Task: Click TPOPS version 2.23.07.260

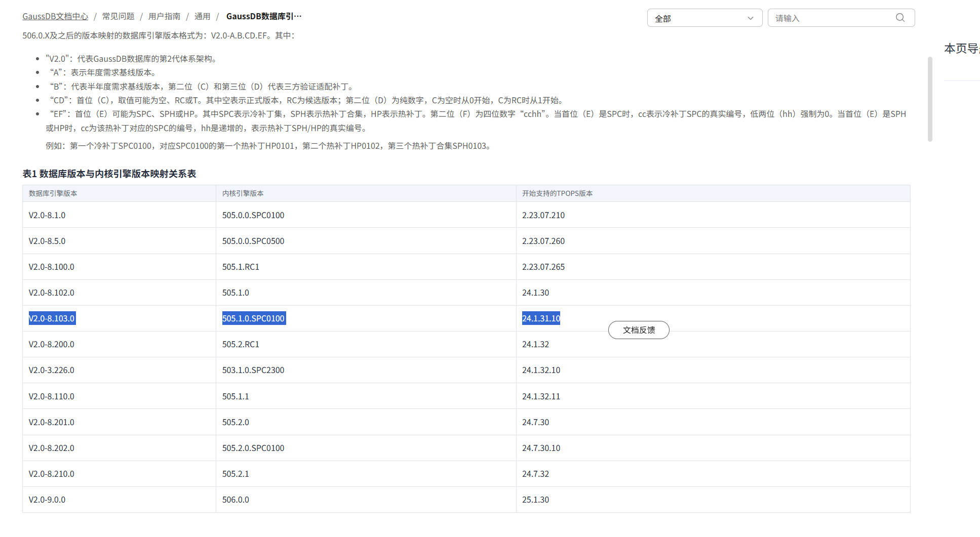Action: point(543,241)
